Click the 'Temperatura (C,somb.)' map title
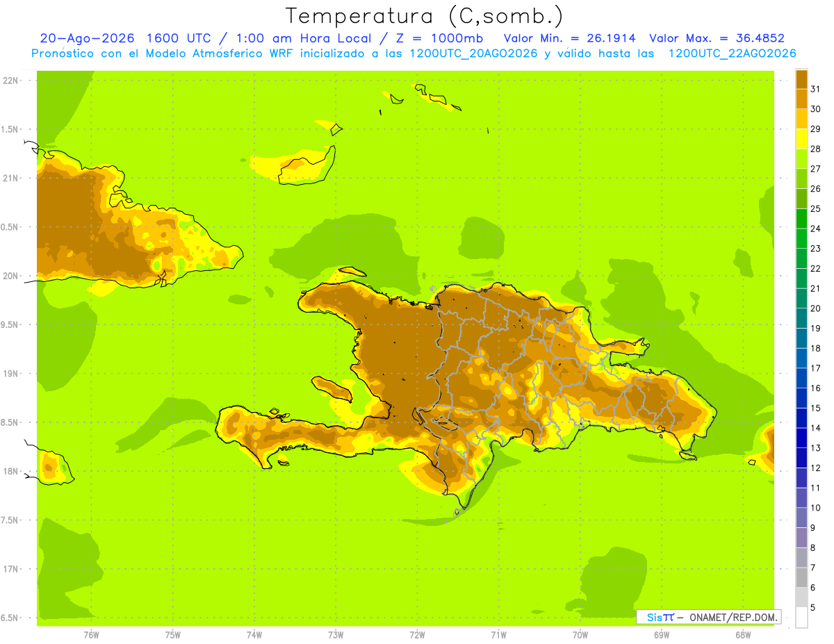834x644 pixels. click(x=425, y=16)
